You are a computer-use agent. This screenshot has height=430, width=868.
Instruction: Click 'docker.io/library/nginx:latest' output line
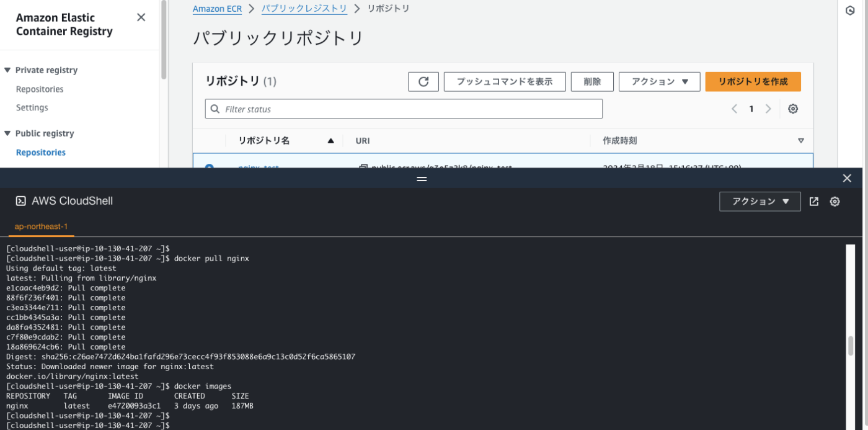[73, 376]
